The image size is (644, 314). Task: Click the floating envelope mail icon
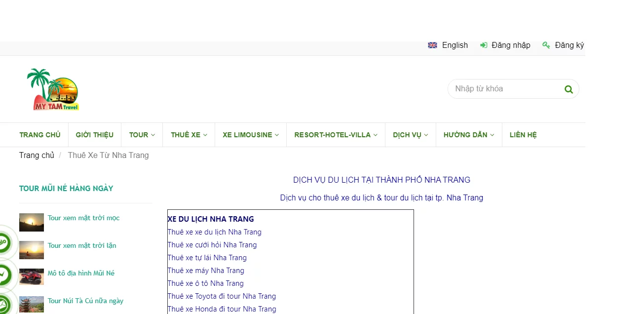click(x=4, y=305)
